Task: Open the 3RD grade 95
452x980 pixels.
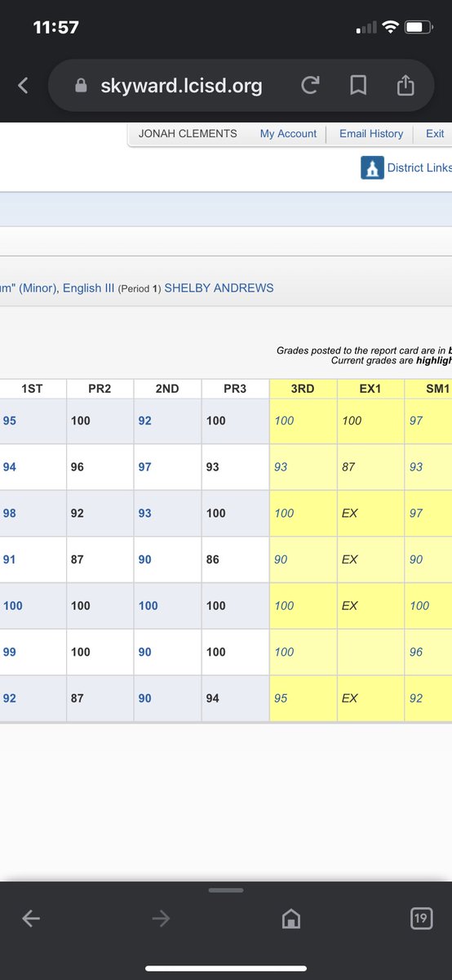Action: 281,698
